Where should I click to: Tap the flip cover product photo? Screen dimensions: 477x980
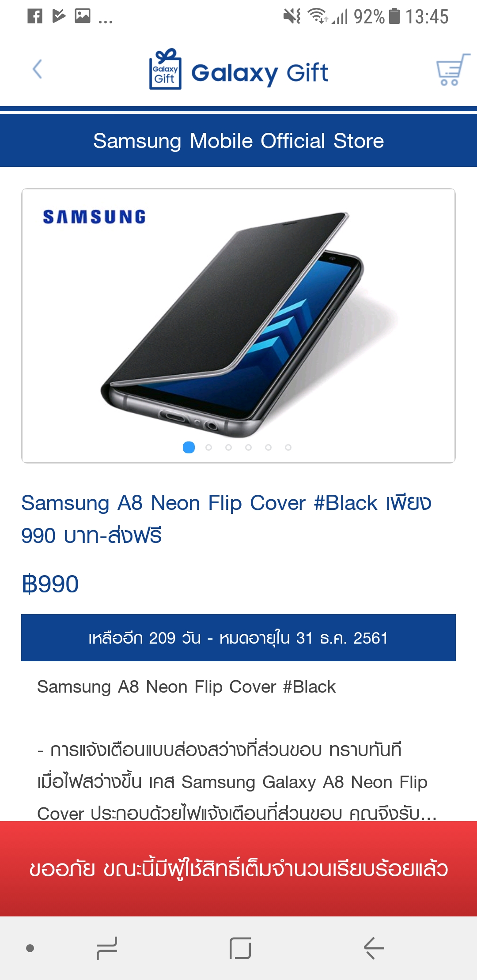pos(238,326)
